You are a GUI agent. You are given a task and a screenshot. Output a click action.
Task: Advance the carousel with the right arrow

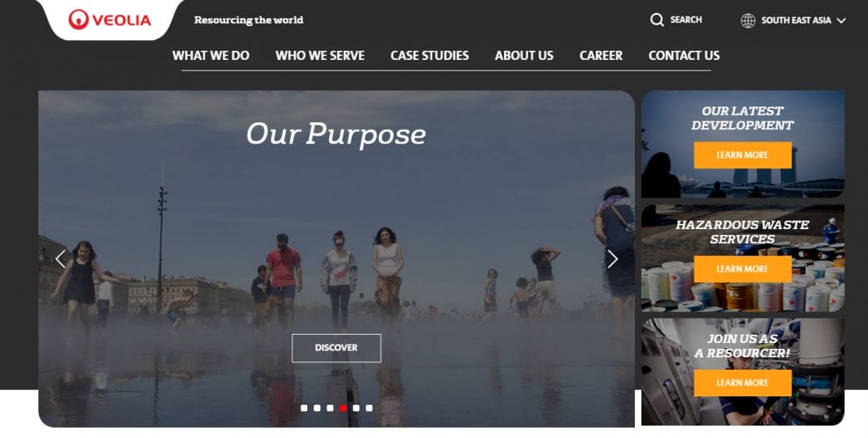click(612, 259)
